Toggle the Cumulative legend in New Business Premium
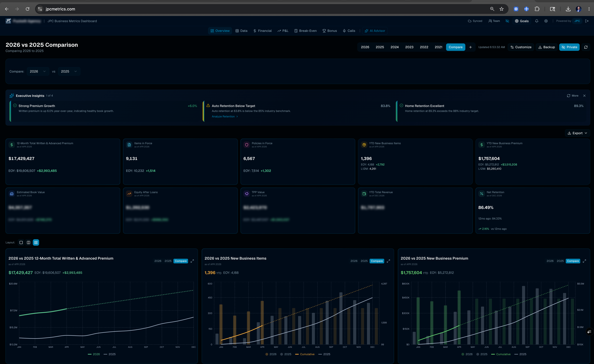 501,354
